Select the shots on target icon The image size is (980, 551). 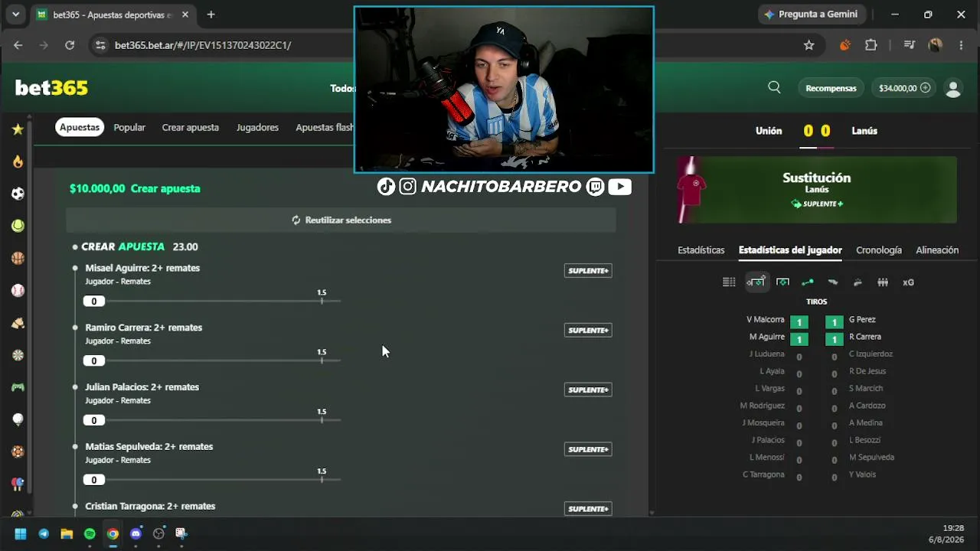pos(782,282)
